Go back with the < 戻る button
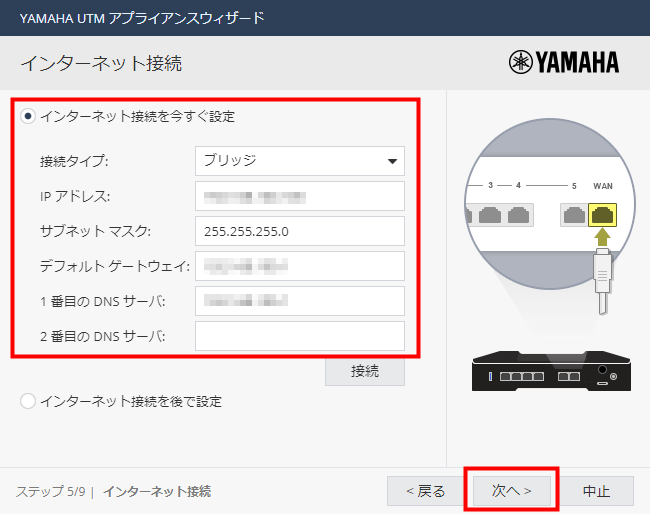This screenshot has width=650, height=514. click(x=426, y=491)
